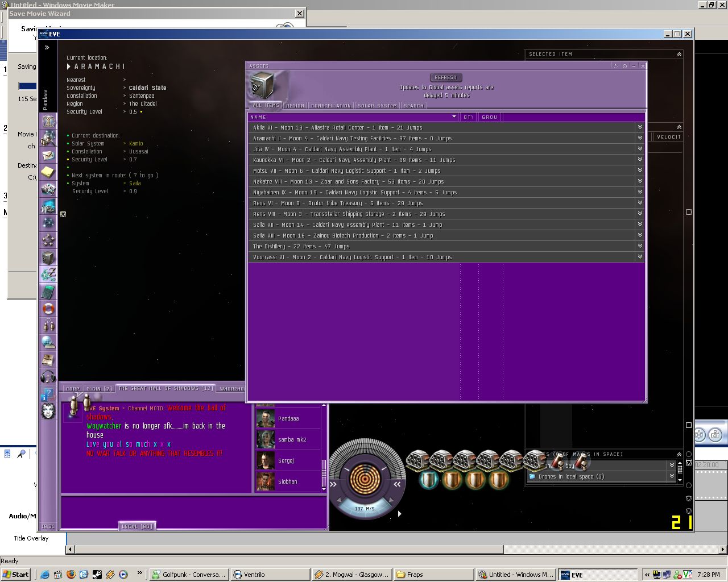Expand the Aramachi II Caldari Navy Testing row
This screenshot has width=728, height=582.
click(x=640, y=138)
